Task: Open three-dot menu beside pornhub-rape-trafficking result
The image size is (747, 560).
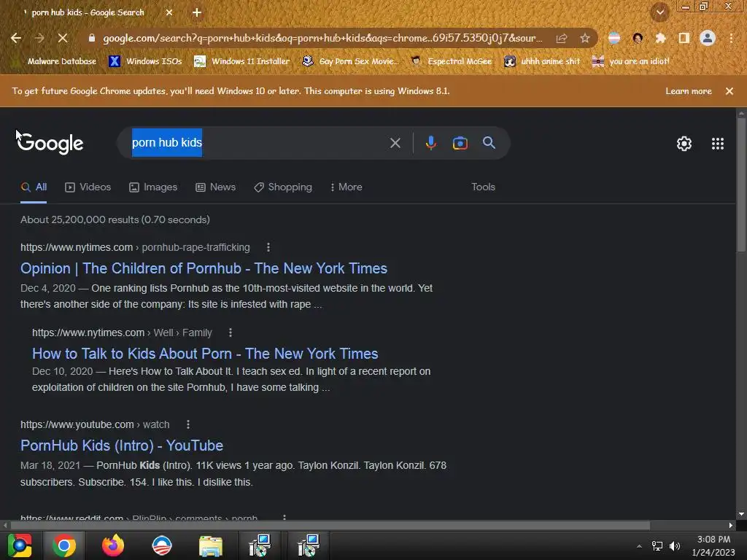Action: tap(268, 247)
